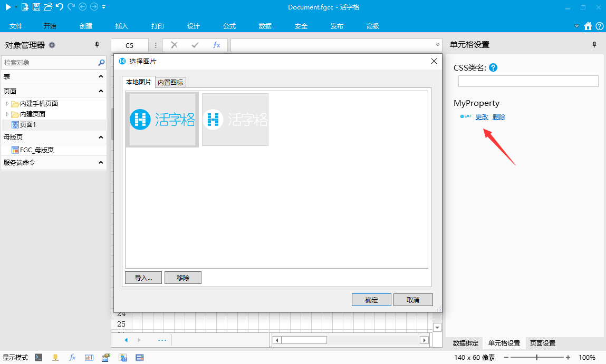Click the 删除 link under MyProperty

(x=499, y=116)
